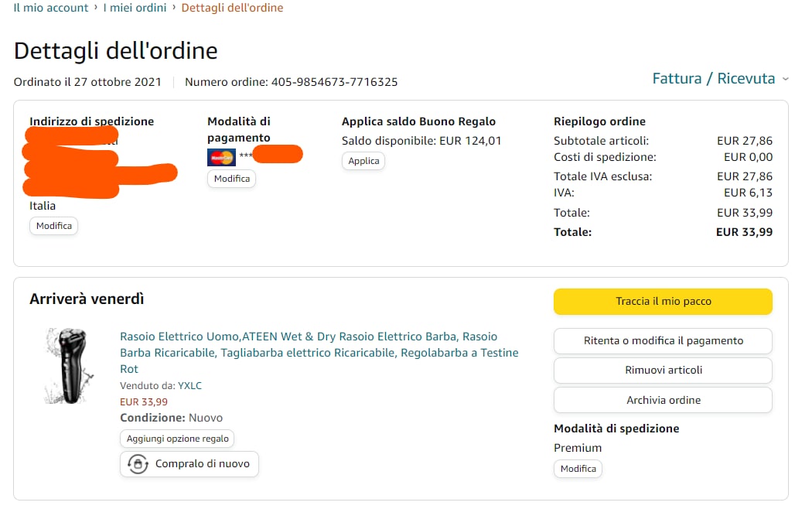The image size is (812, 509).
Task: Click the circular buy-again icon
Action: click(138, 464)
